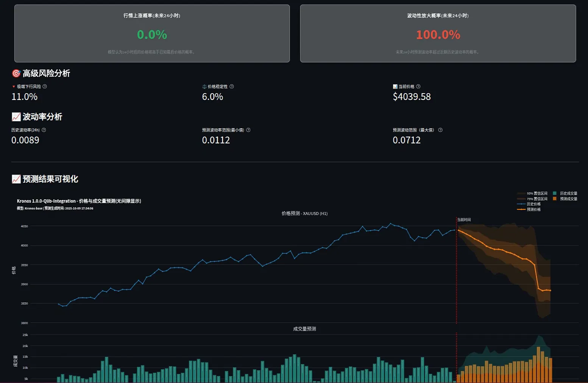This screenshot has height=383, width=588.
Task: Click the 当前时间 red marker line label
Action: pos(464,220)
